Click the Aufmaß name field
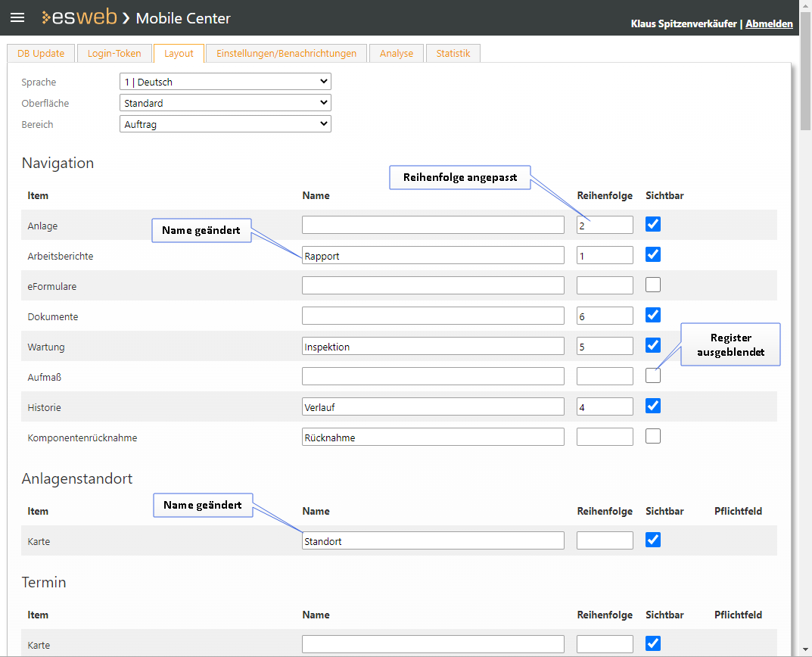 point(433,376)
